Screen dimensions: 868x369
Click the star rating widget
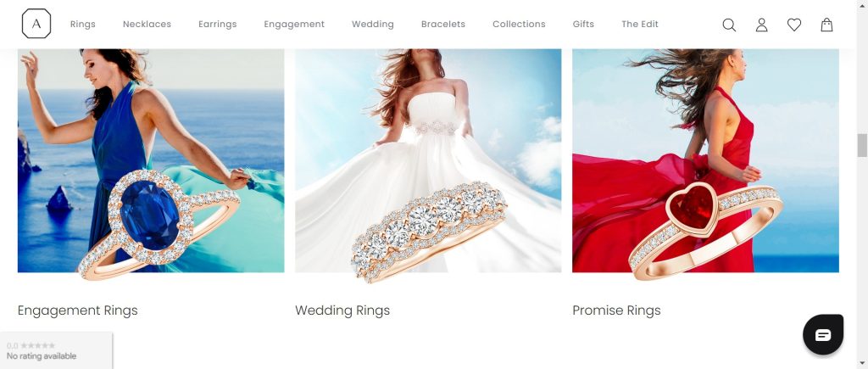[x=56, y=350]
